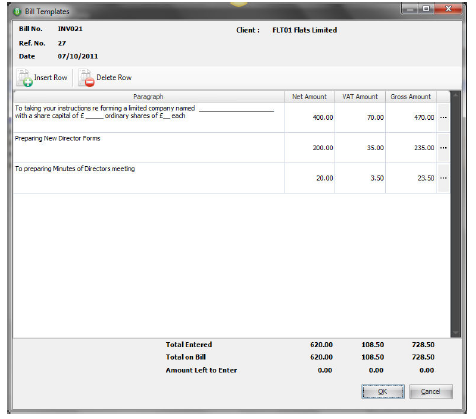
Task: Close the Bill Templates window
Action: point(448,9)
